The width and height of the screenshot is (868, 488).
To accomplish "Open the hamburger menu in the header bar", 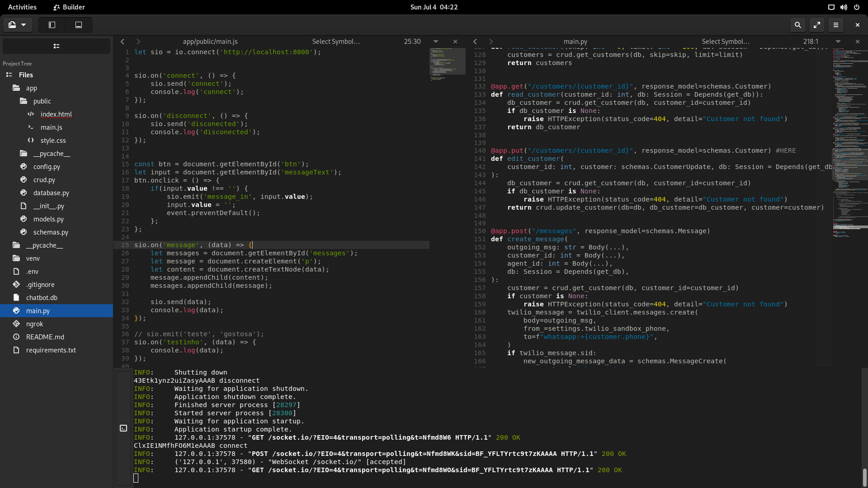I will pos(835,25).
